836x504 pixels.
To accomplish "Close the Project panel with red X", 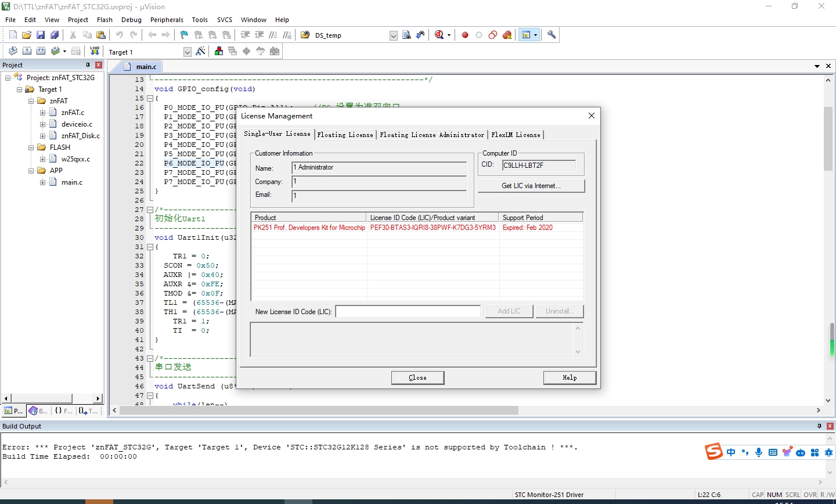I will (99, 65).
